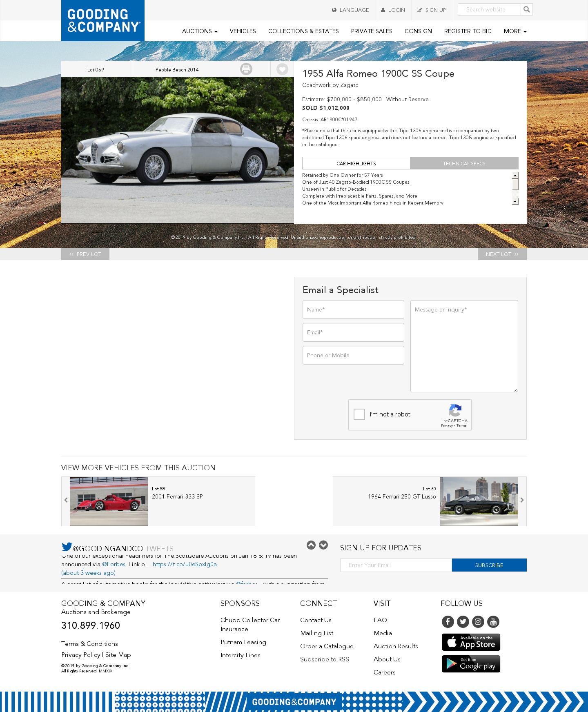The width and height of the screenshot is (588, 712).
Task: Add lot to favorites heart icon
Action: click(x=282, y=69)
